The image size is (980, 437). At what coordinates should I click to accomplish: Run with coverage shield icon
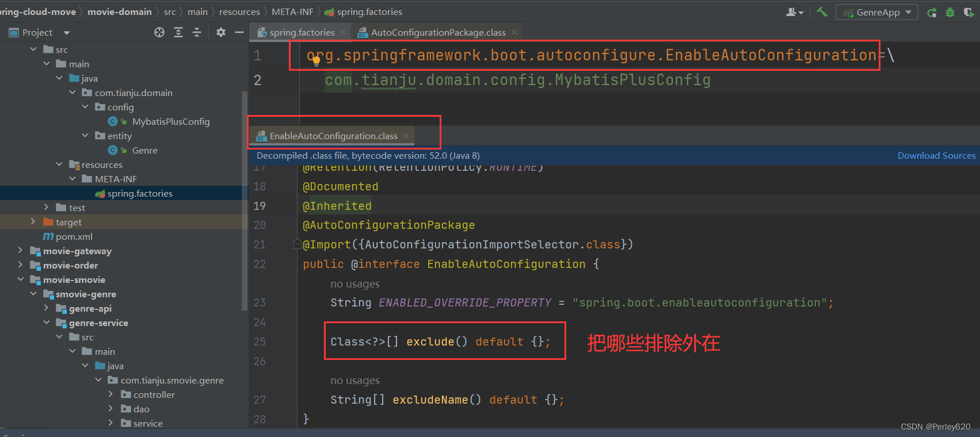(968, 12)
